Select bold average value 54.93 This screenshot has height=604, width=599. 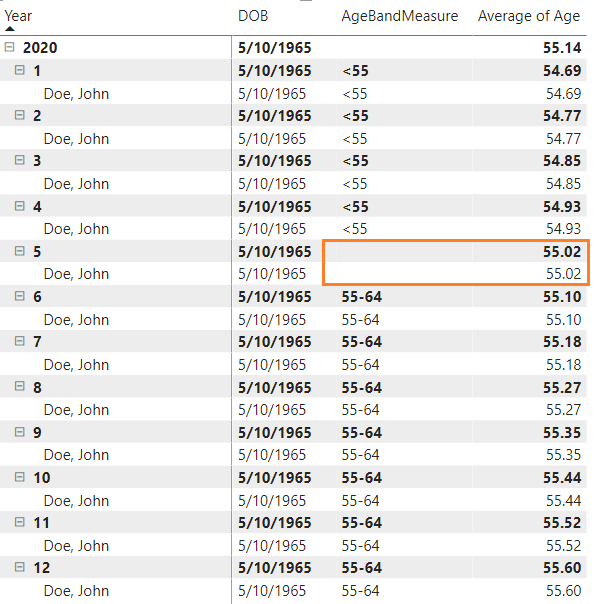pyautogui.click(x=562, y=206)
